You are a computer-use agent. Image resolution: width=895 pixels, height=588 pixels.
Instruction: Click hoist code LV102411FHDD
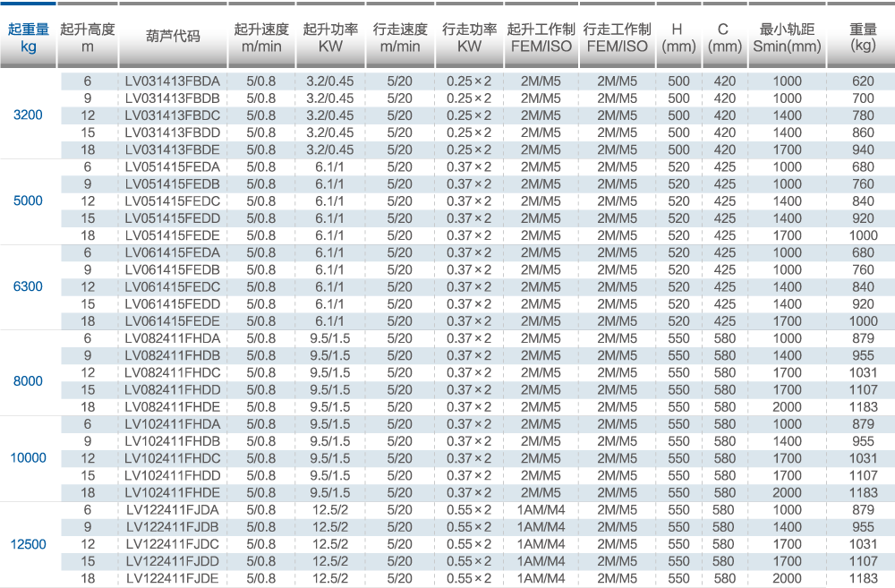173,475
